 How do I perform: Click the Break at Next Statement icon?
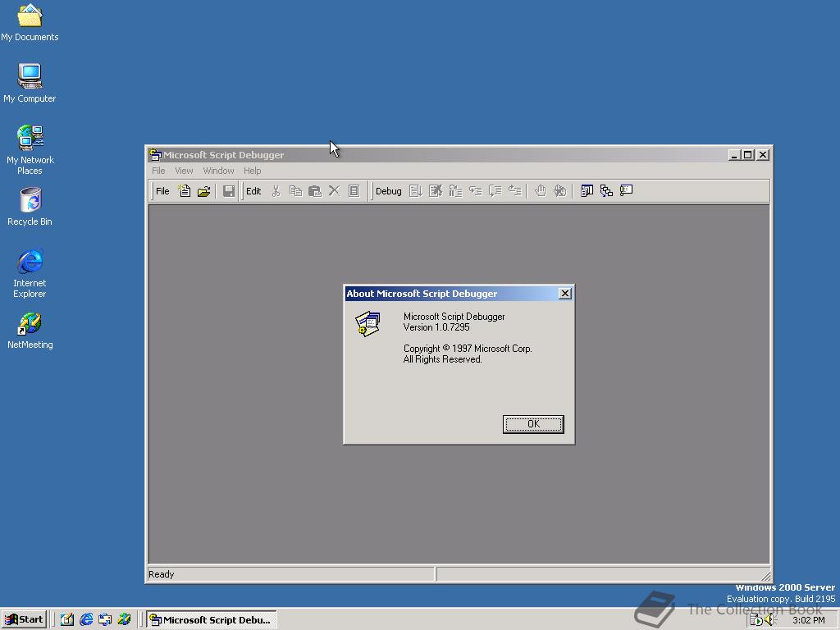[x=455, y=190]
